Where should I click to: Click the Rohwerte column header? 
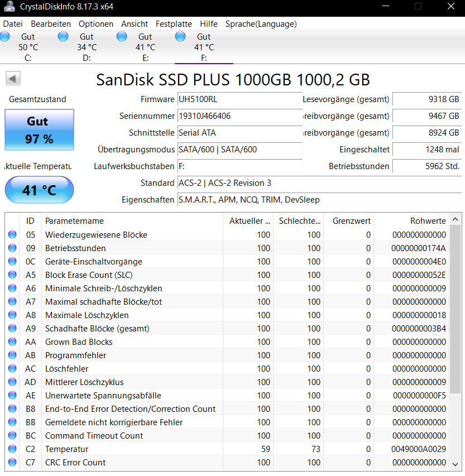point(411,220)
